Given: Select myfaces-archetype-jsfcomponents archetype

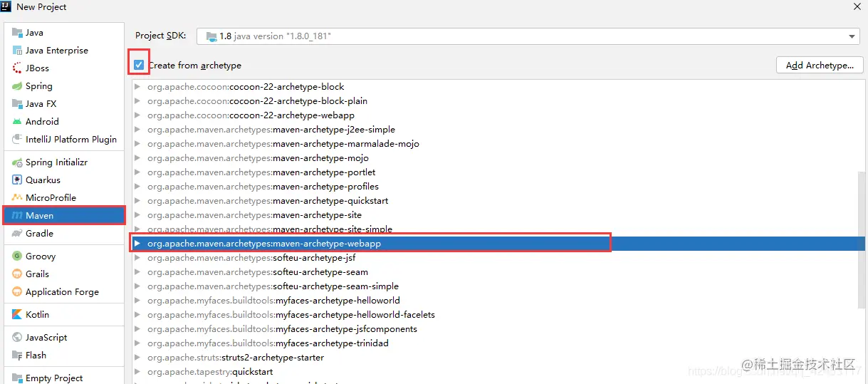Looking at the screenshot, I should 495,329.
